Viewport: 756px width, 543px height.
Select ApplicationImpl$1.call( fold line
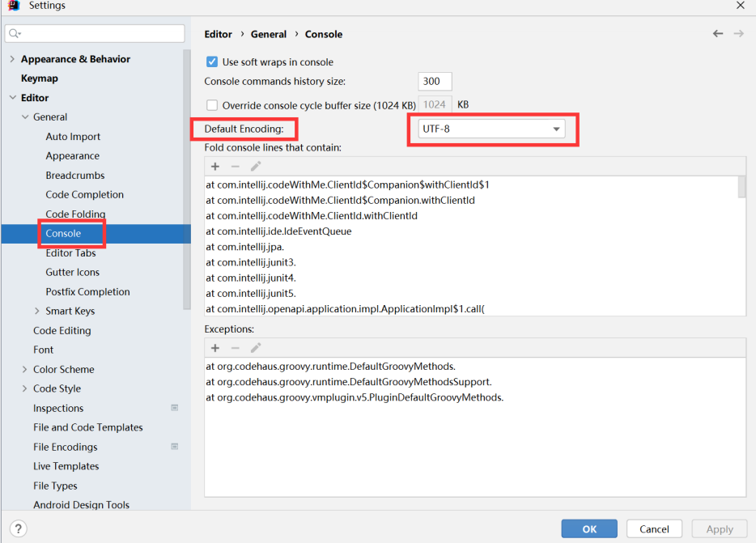345,308
